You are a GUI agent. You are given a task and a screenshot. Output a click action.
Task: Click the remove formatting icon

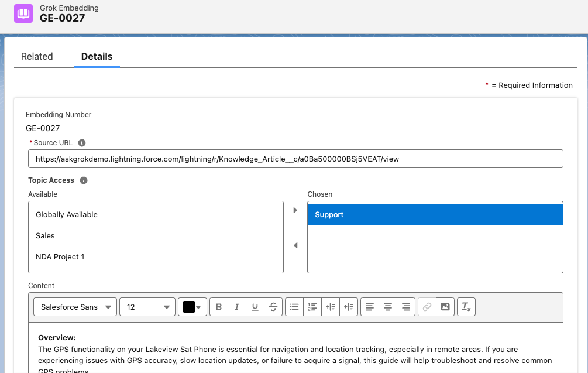click(466, 307)
